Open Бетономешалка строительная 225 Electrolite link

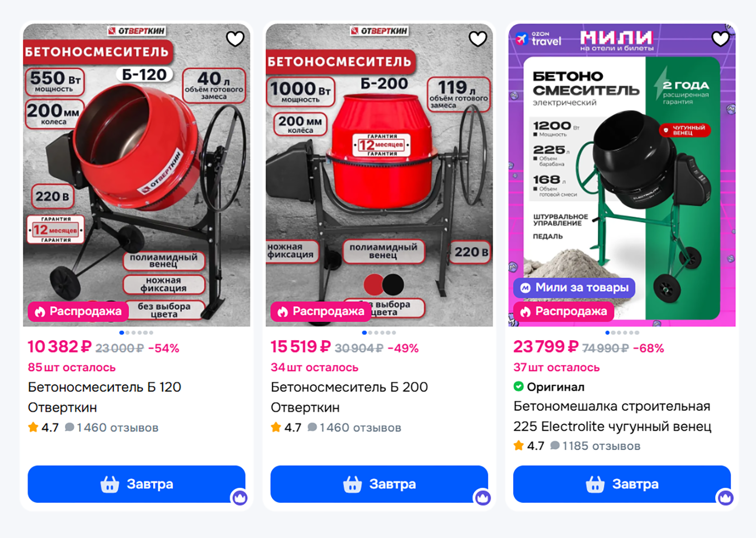point(612,416)
